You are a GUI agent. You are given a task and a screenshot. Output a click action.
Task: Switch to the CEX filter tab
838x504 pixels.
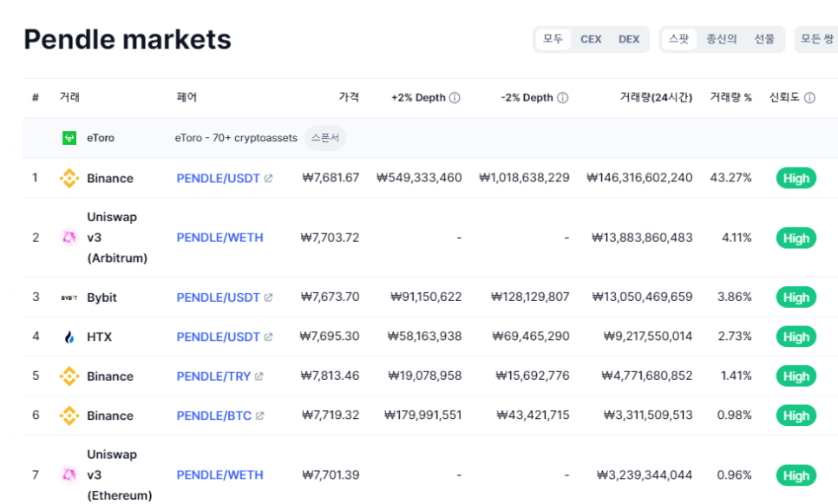(x=591, y=39)
